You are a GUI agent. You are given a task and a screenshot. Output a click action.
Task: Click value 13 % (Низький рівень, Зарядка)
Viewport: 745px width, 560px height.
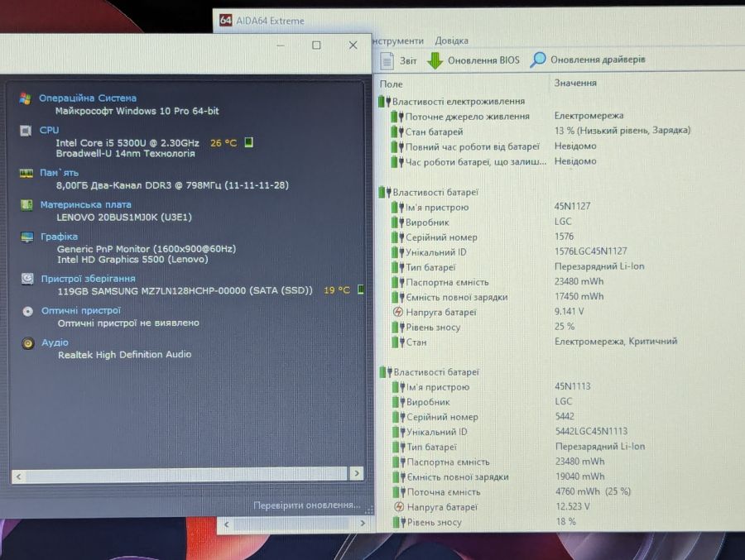622,130
